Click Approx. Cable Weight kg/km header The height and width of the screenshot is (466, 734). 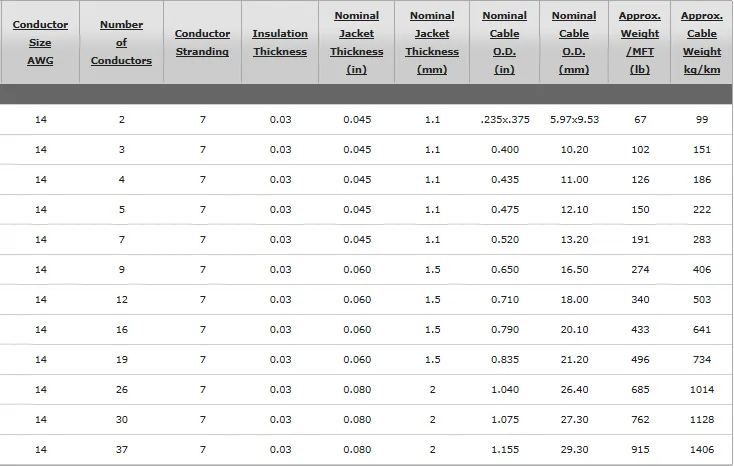[x=702, y=43]
